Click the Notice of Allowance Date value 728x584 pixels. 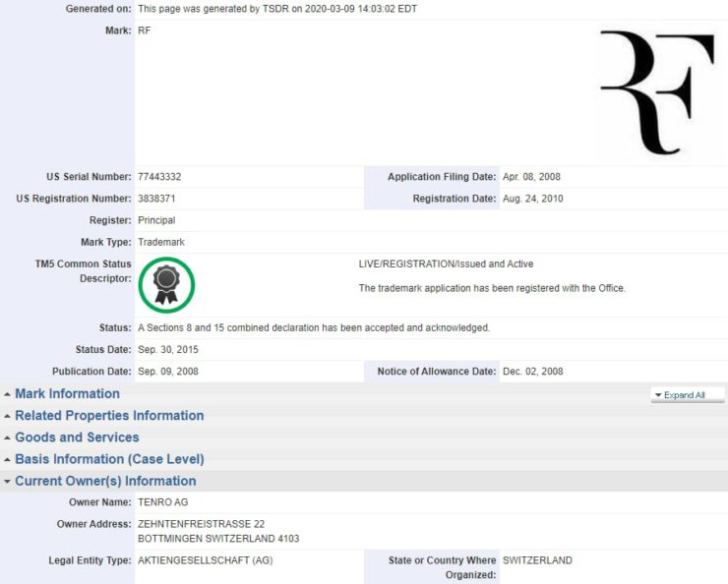point(532,372)
